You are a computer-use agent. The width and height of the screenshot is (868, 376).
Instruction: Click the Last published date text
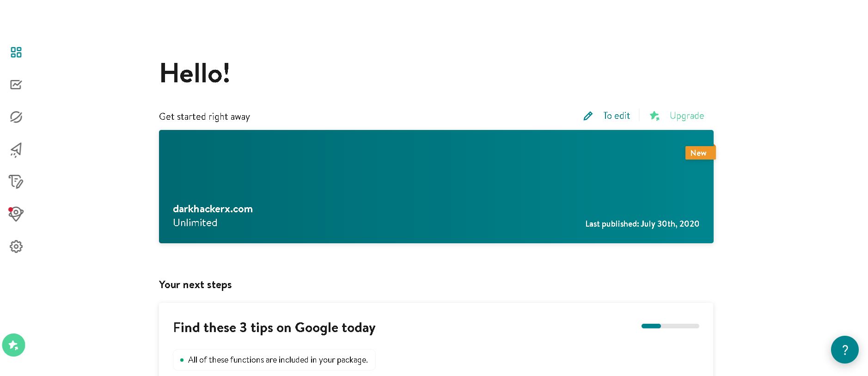pyautogui.click(x=642, y=224)
